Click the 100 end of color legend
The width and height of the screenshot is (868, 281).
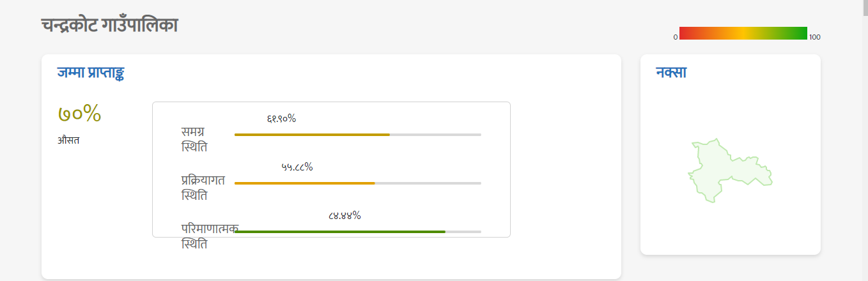pos(815,37)
